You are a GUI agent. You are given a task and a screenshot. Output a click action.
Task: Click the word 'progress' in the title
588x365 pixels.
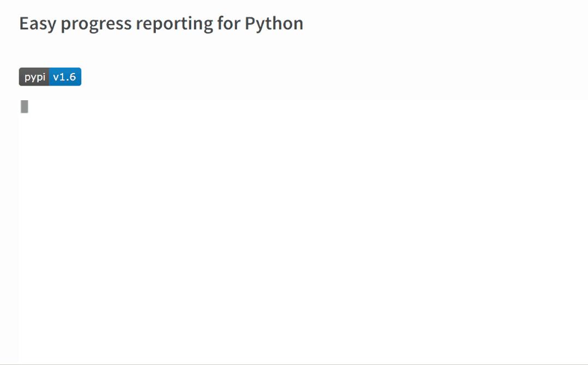96,25
